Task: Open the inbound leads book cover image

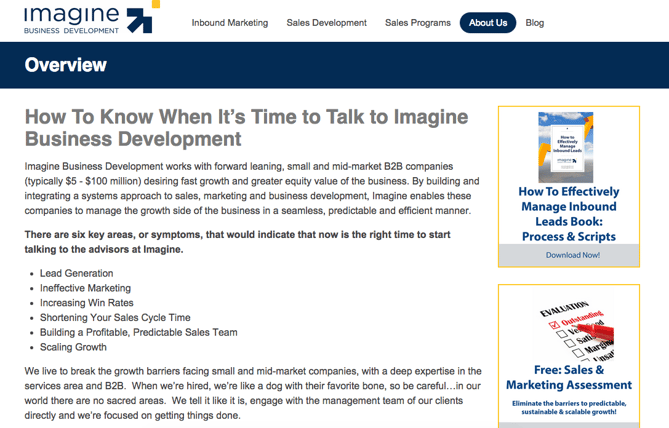Action: point(566,147)
